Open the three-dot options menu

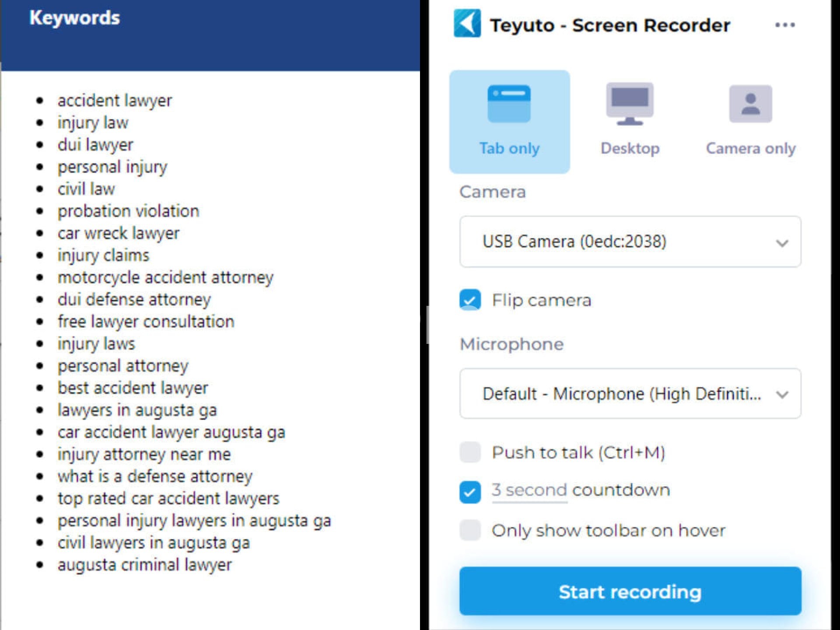coord(784,25)
